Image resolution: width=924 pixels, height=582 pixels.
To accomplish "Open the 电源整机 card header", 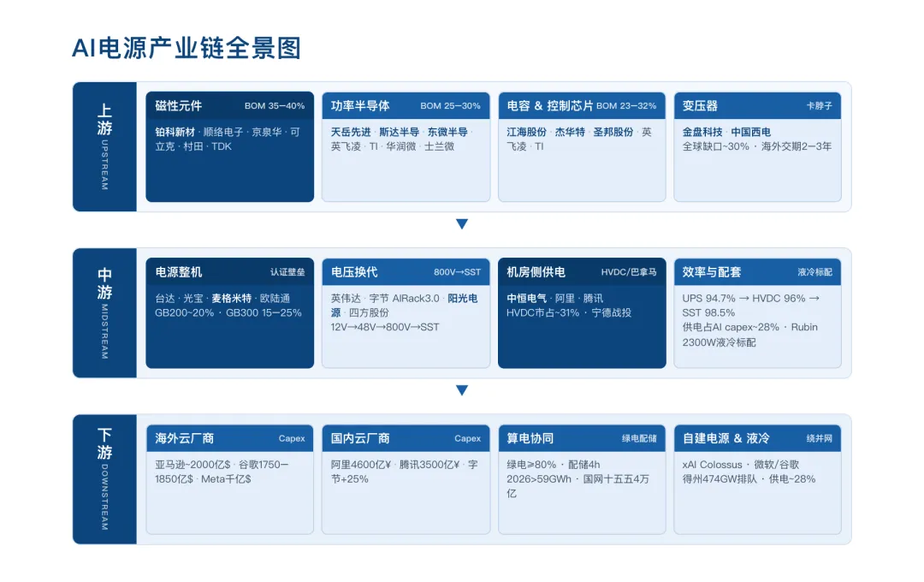I will (x=230, y=272).
